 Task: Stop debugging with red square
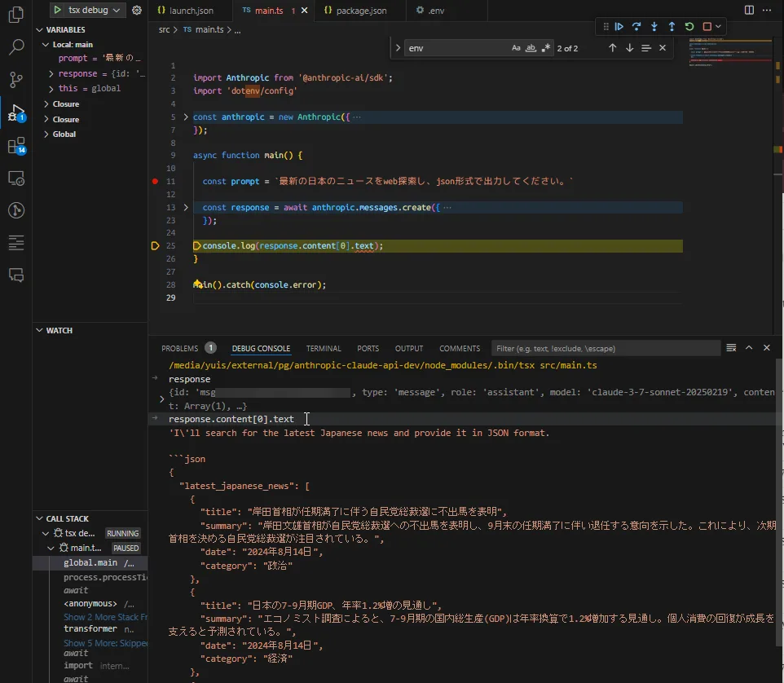pos(707,27)
